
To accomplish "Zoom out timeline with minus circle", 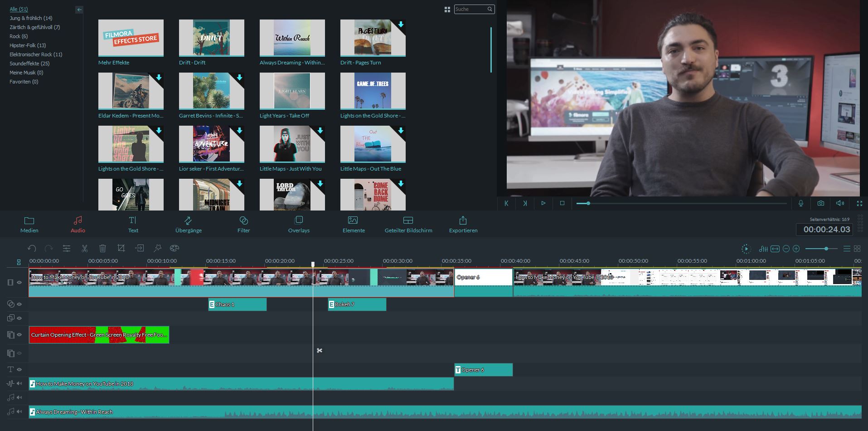I will [x=786, y=249].
